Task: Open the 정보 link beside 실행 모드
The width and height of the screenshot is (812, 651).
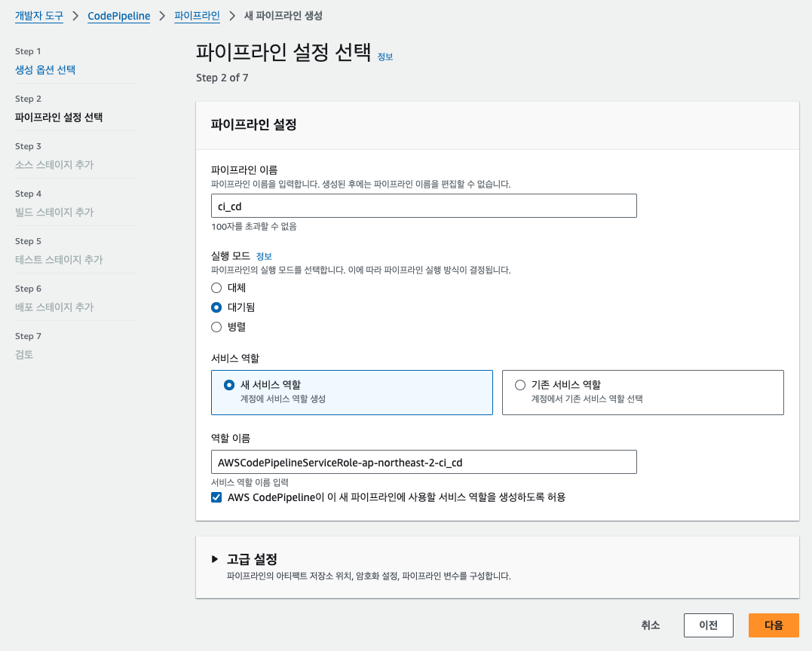Action: 264,256
